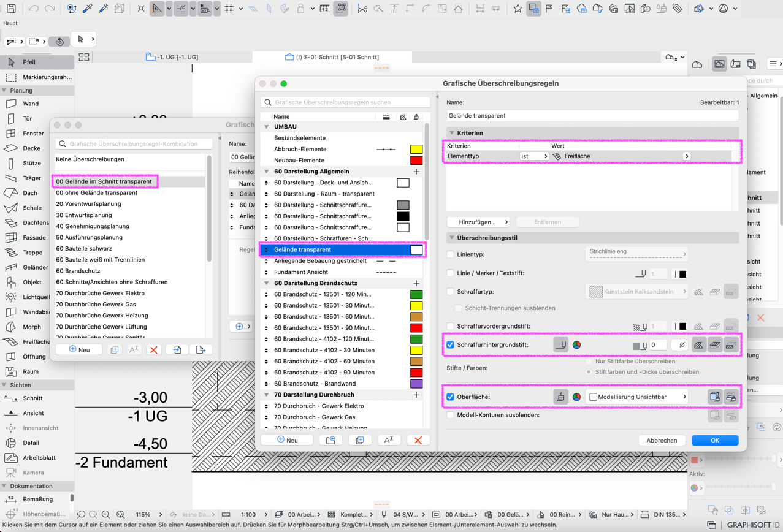Choose the Tür door tool
The height and width of the screenshot is (532, 783).
[37, 118]
